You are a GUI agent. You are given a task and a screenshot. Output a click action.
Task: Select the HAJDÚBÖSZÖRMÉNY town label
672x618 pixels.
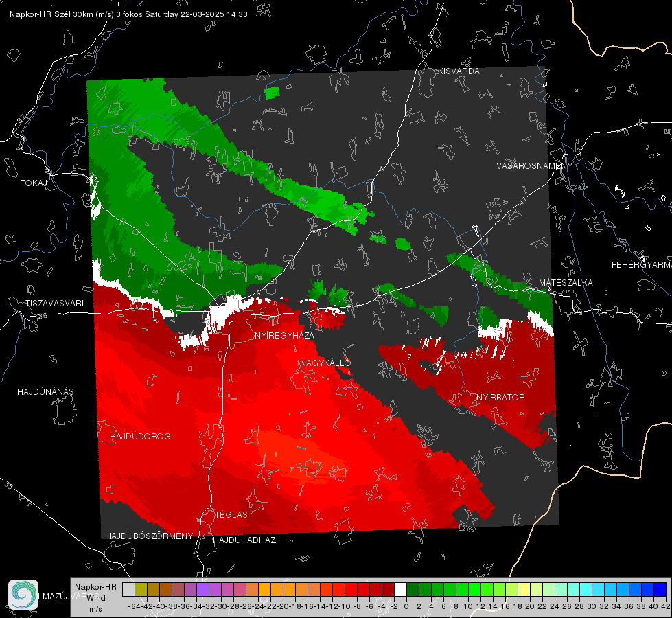tap(149, 536)
